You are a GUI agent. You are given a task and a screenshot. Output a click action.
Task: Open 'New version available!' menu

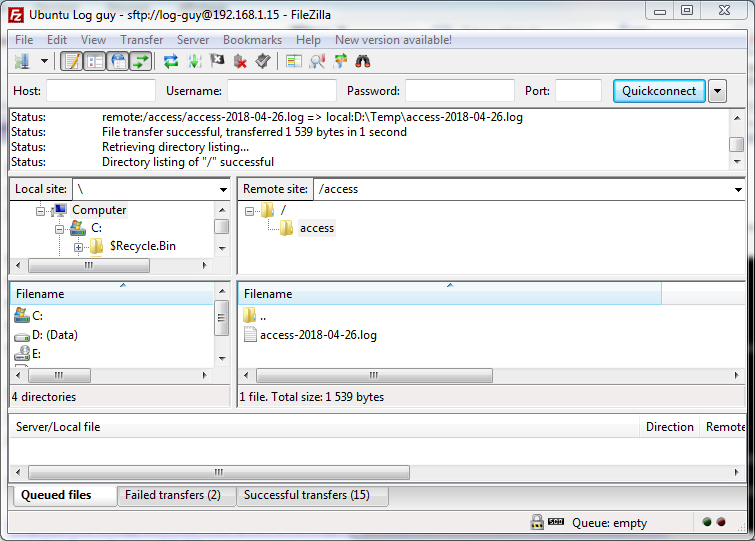tap(393, 40)
